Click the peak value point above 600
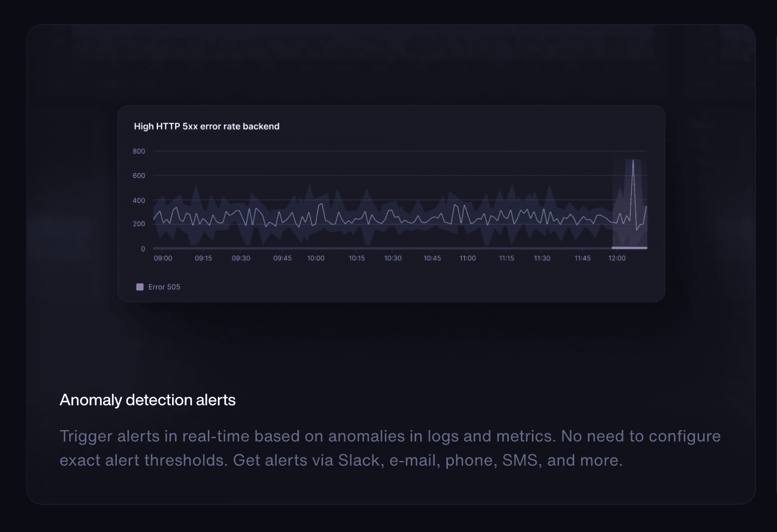 (634, 161)
